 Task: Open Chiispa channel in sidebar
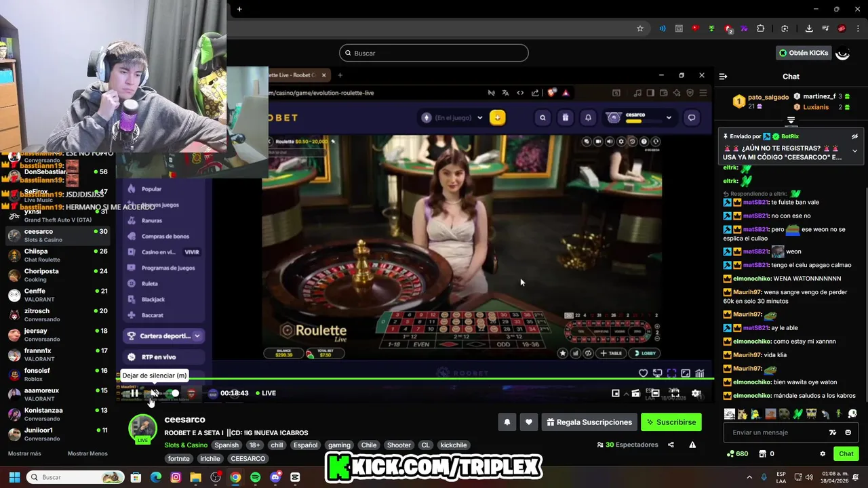click(58, 255)
